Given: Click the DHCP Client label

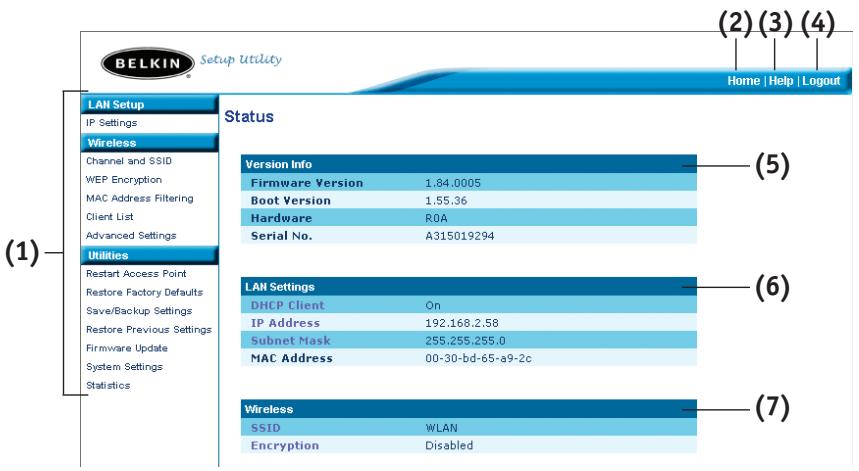Looking at the screenshot, I should 288,305.
